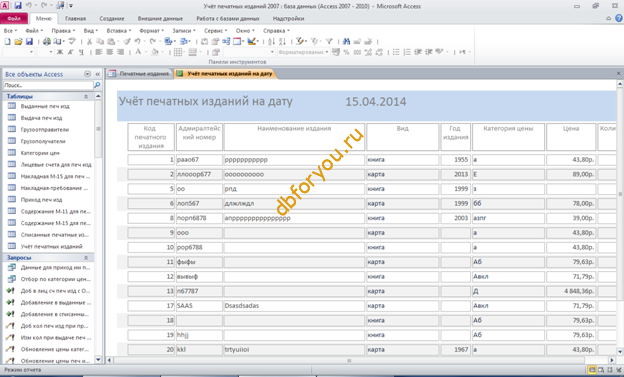624x377 pixels.
Task: Open the Отбор по категории цен query
Action: [56, 279]
